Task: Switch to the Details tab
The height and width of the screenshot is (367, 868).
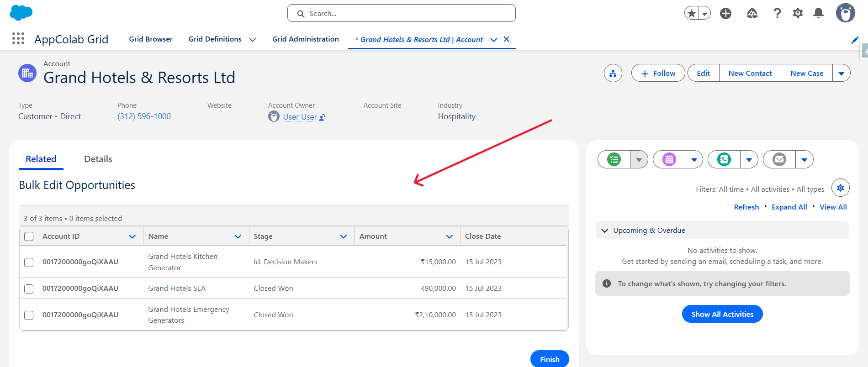Action: coord(98,159)
